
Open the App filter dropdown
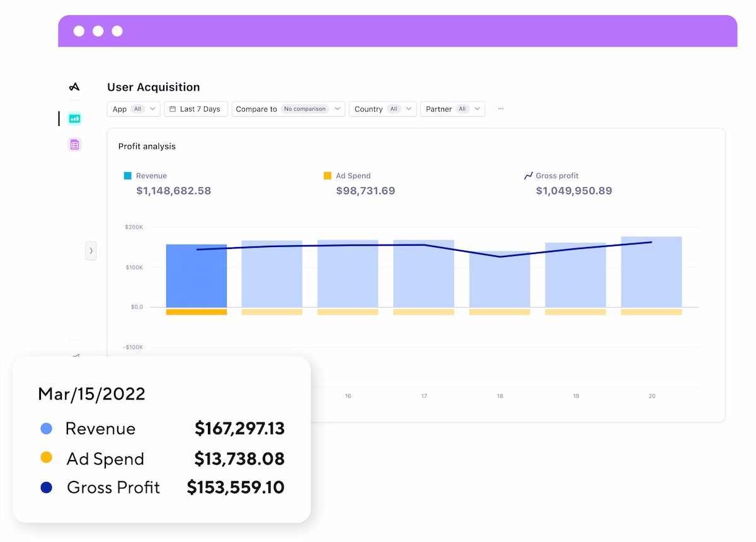[x=134, y=109]
